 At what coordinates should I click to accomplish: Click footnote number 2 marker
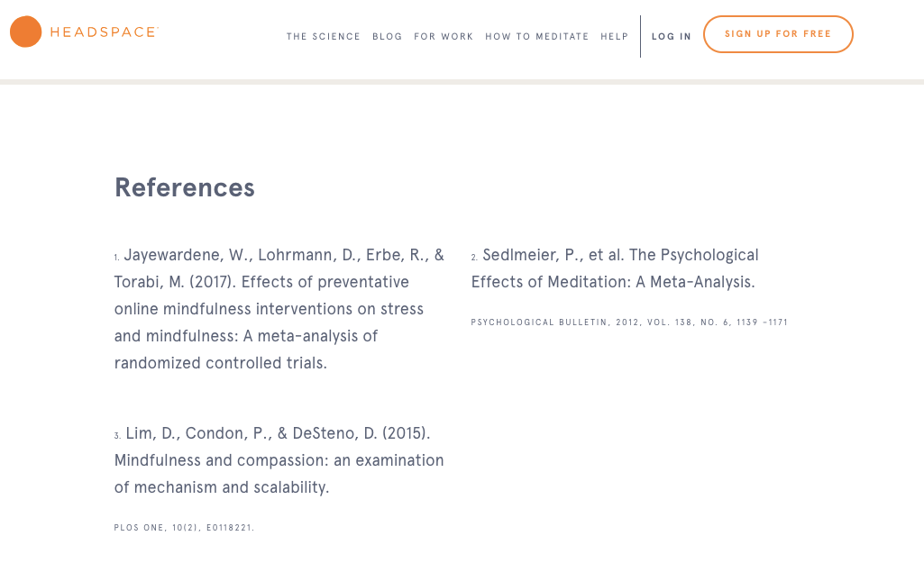(x=474, y=258)
